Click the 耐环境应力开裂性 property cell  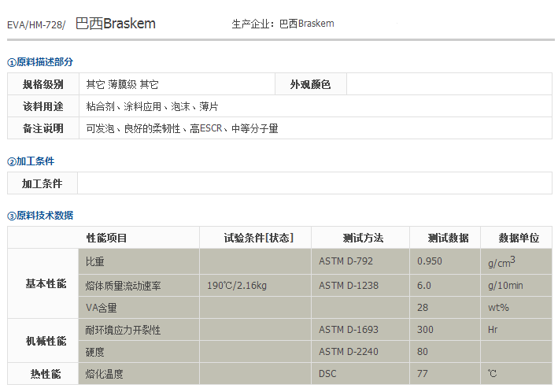139,330
